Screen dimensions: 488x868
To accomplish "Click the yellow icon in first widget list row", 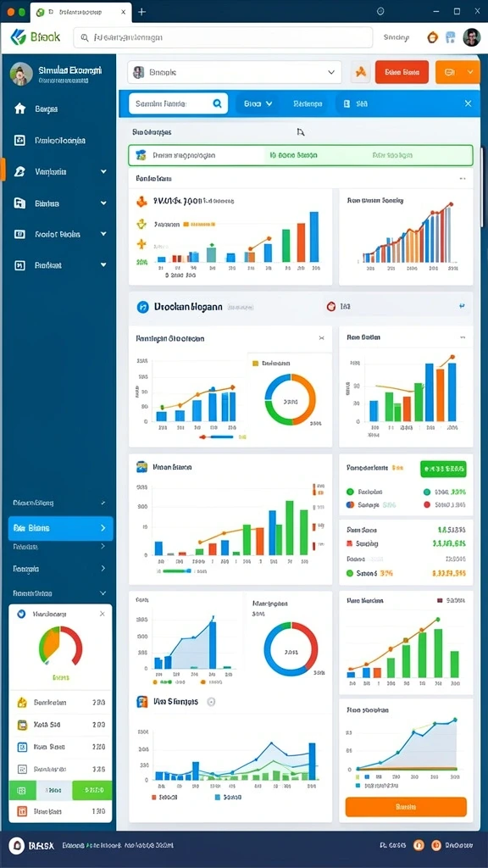I will click(22, 703).
